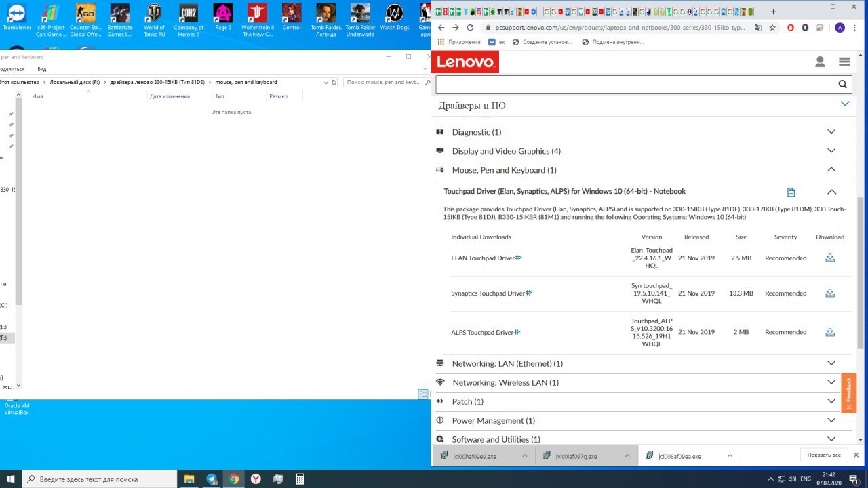Click the translate page icon in address bar
This screenshot has height=488, width=868.
[x=757, y=28]
